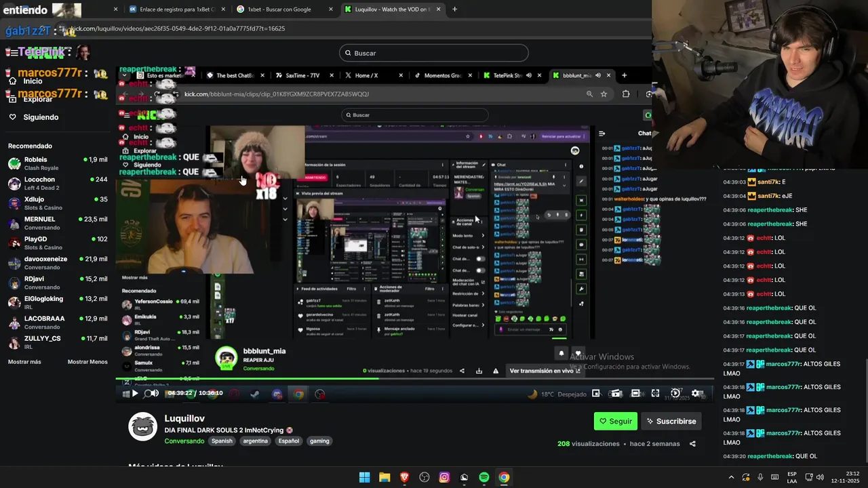Open the Conversando category link

184,441
